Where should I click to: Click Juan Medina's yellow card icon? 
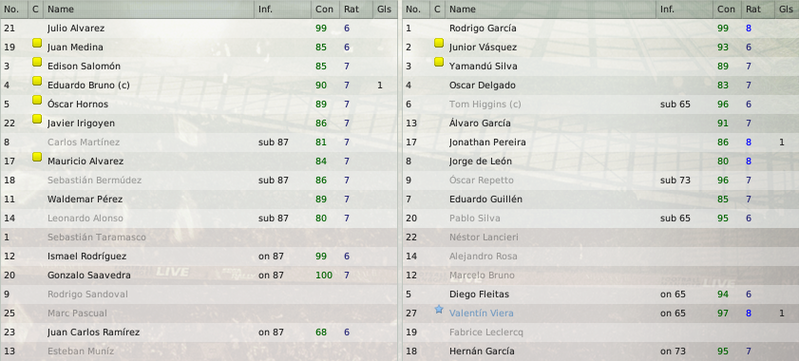(37, 43)
